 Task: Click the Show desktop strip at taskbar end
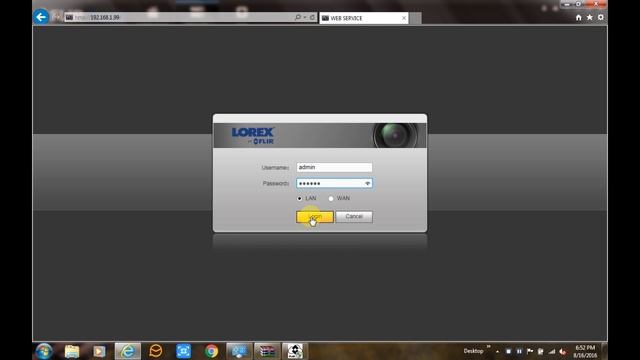tap(604, 351)
